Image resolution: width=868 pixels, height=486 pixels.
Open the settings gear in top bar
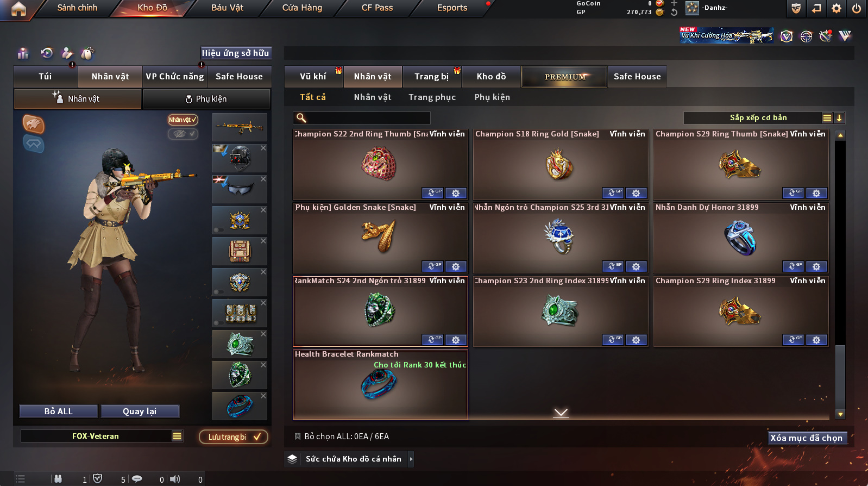coord(836,8)
